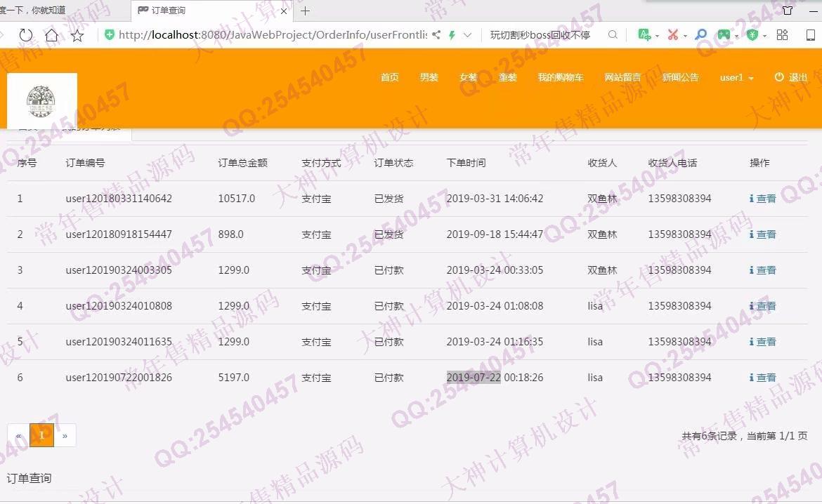Open the translate extension icon

point(644,35)
